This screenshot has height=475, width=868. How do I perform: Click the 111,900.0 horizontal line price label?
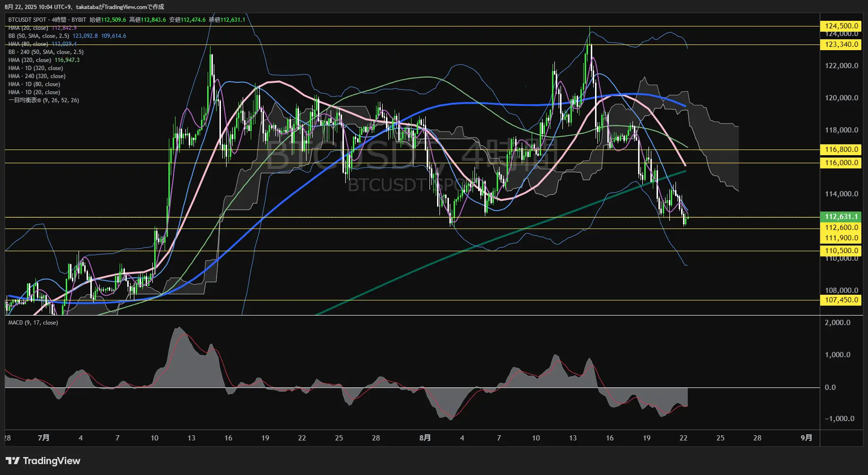[841, 238]
